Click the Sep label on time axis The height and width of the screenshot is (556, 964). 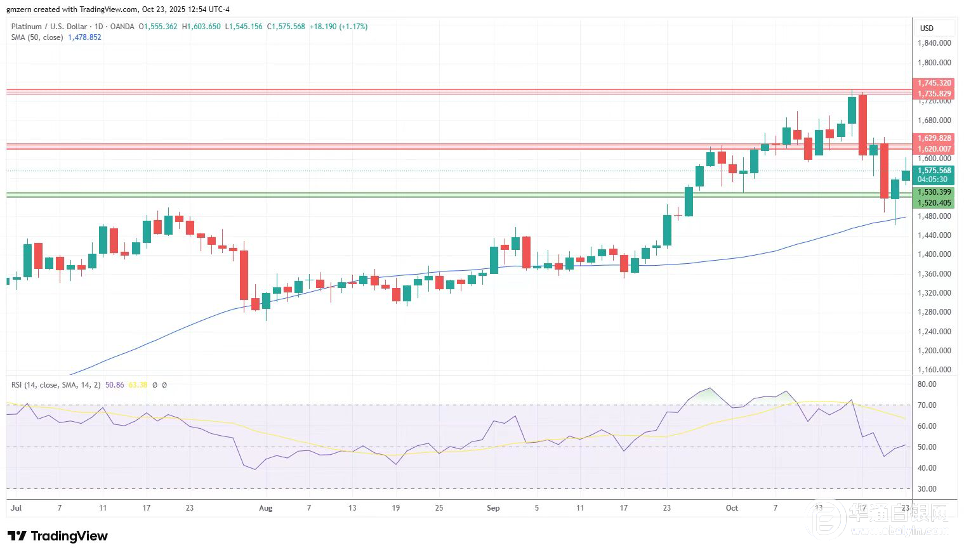click(x=490, y=508)
